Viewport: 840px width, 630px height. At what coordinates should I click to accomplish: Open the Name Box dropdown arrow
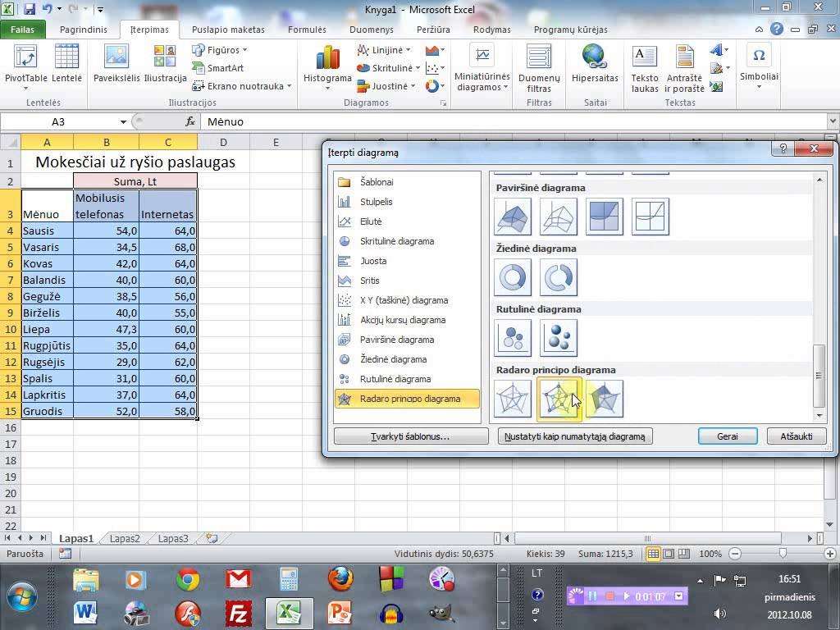tap(123, 122)
